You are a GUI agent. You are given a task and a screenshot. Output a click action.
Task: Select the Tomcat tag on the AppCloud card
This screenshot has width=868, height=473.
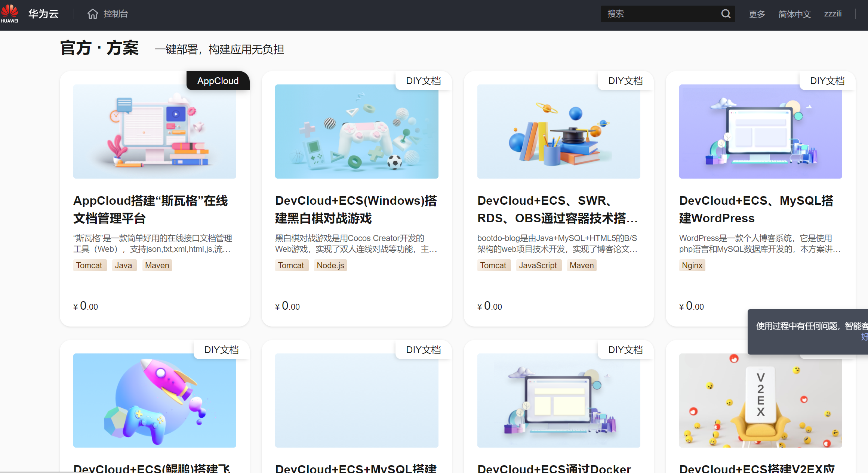pyautogui.click(x=90, y=265)
